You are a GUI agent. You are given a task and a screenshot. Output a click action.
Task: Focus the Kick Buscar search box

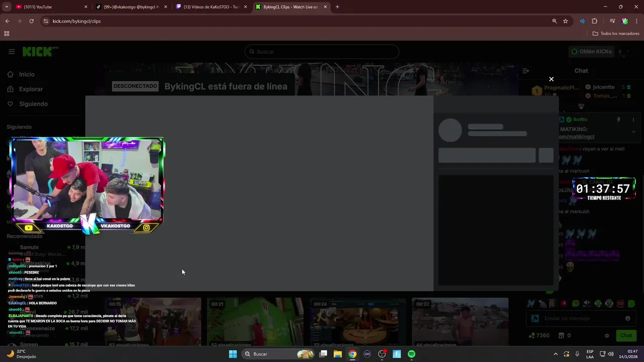point(322,52)
